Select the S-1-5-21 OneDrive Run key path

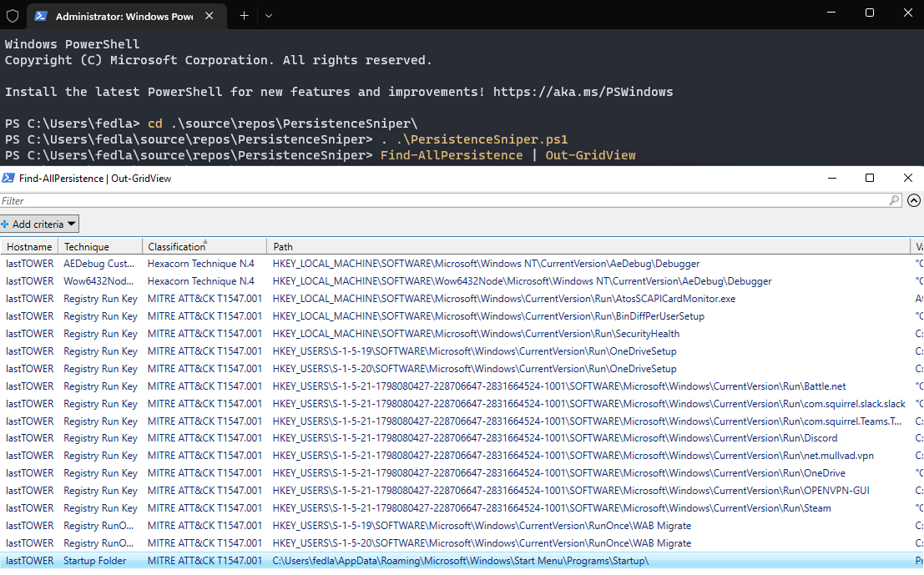tap(558, 474)
